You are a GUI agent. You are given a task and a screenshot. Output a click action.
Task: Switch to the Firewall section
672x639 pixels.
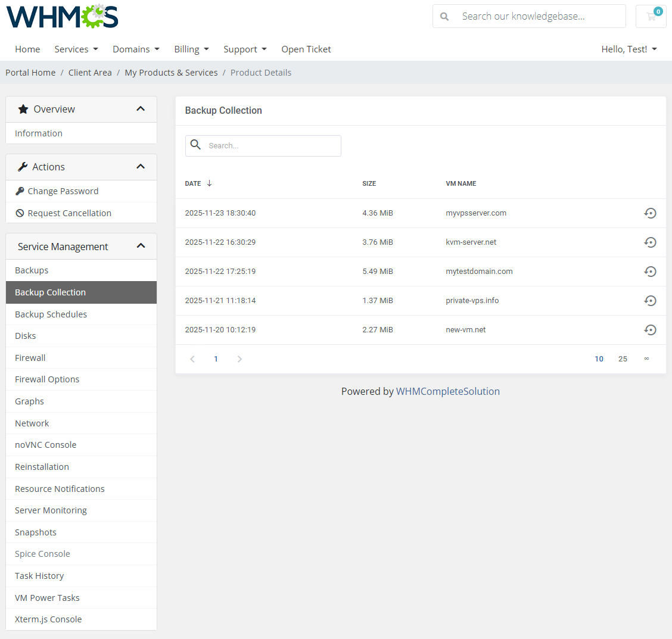tap(30, 357)
